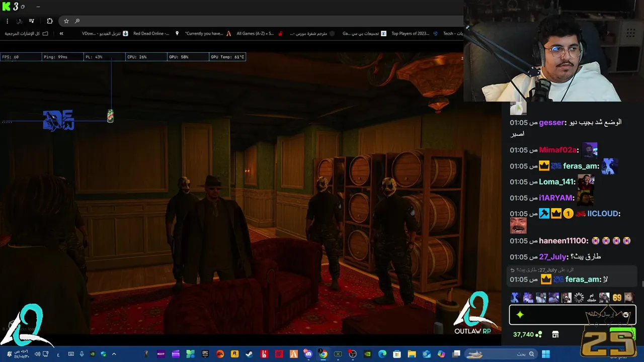Open EA app from the taskbar
The height and width of the screenshot is (362, 644).
coord(220,354)
